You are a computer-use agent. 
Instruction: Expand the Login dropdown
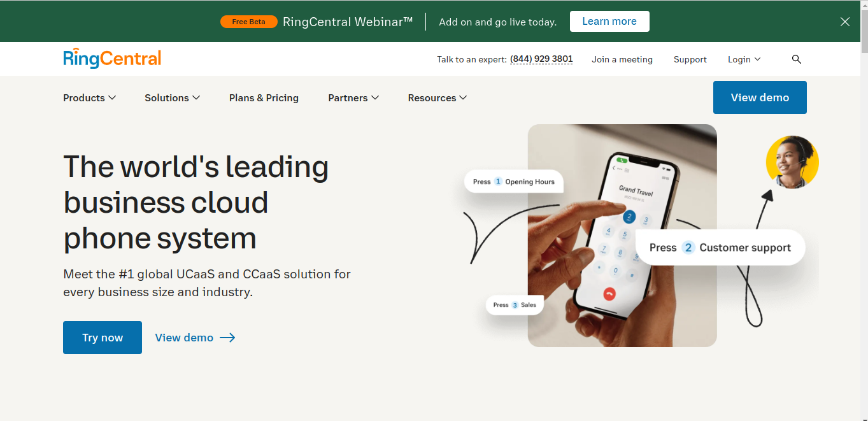pyautogui.click(x=744, y=59)
